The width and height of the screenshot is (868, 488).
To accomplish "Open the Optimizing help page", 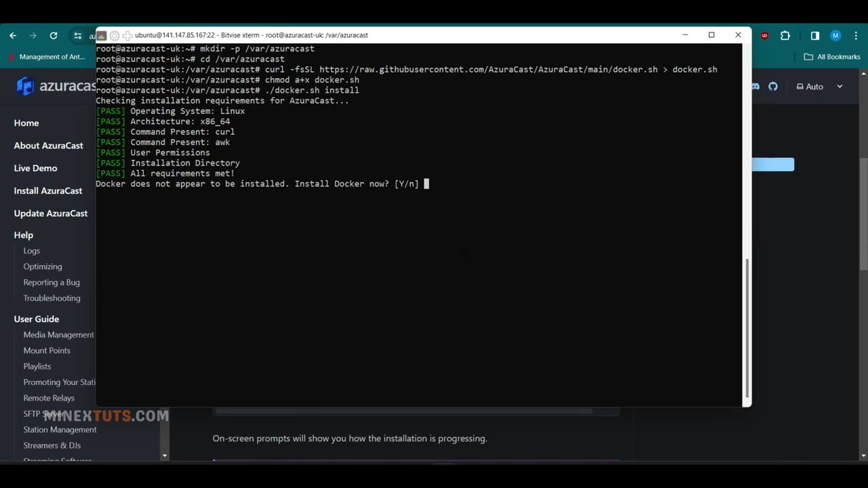I will click(42, 266).
